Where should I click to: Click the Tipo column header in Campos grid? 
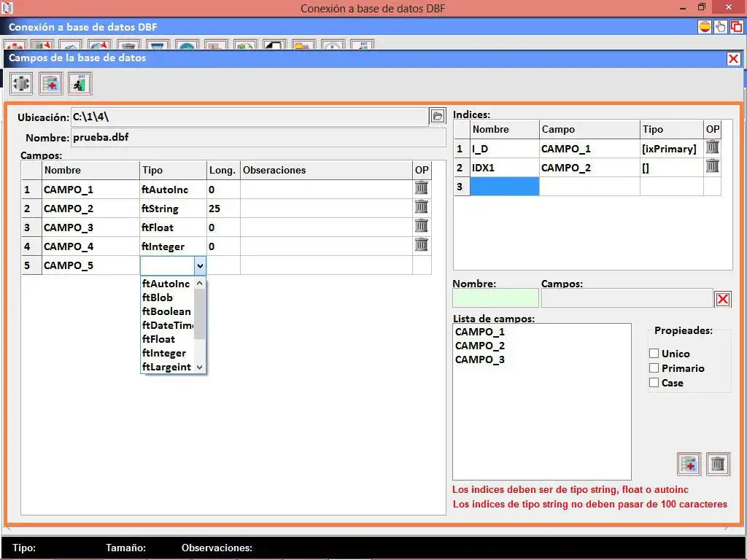173,170
